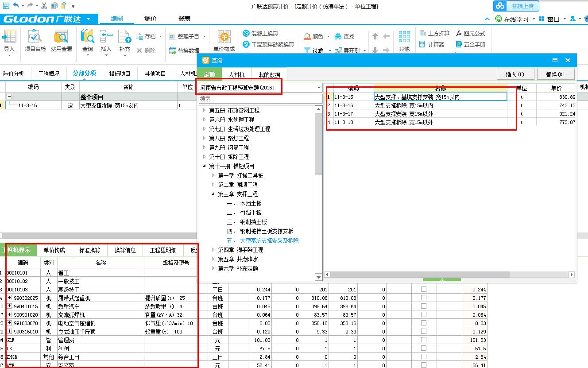Switch to 标准换算 bottom tab

pos(89,250)
